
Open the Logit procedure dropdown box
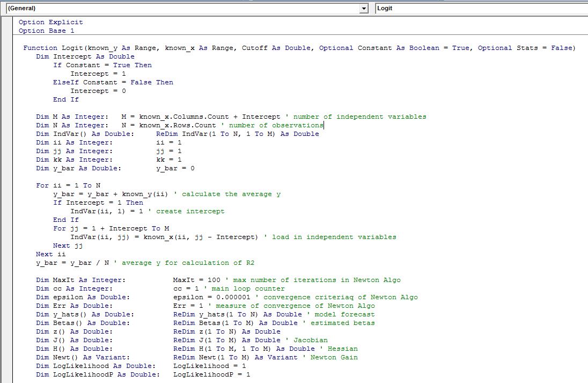point(480,9)
